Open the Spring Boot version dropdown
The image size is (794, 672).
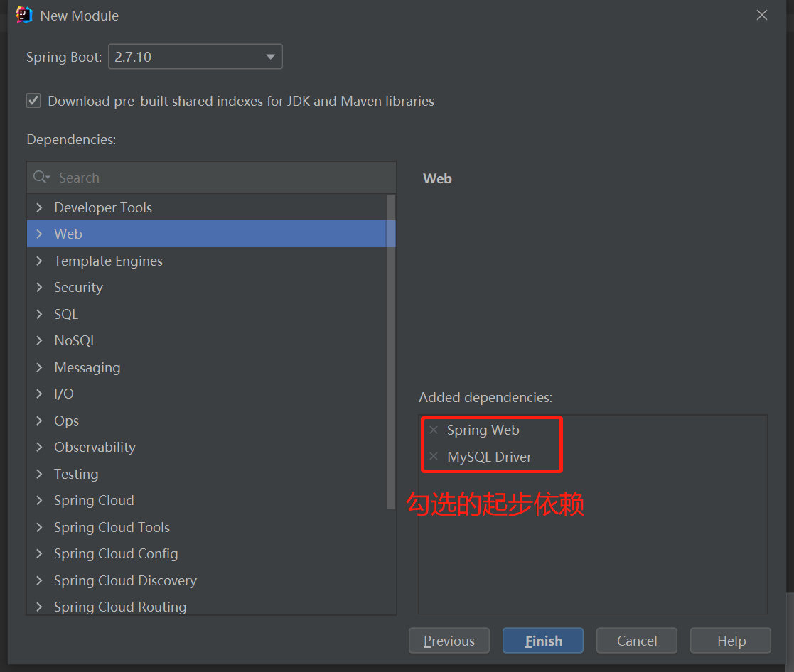point(270,56)
